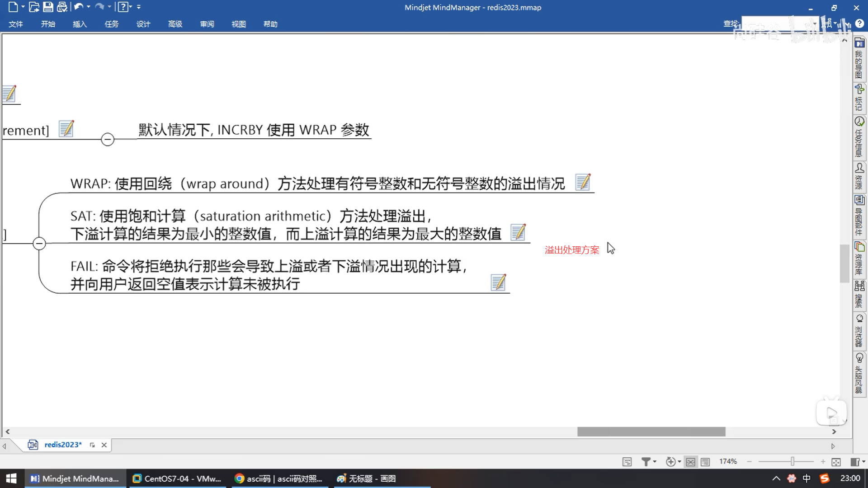The height and width of the screenshot is (488, 868).
Task: Click the zoom slider handle
Action: (793, 461)
